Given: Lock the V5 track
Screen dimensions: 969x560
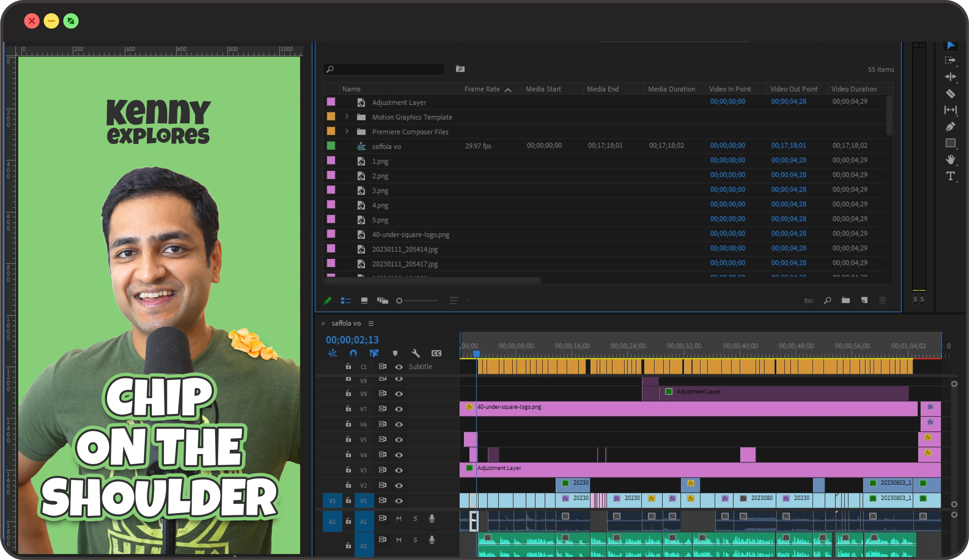Looking at the screenshot, I should [348, 439].
